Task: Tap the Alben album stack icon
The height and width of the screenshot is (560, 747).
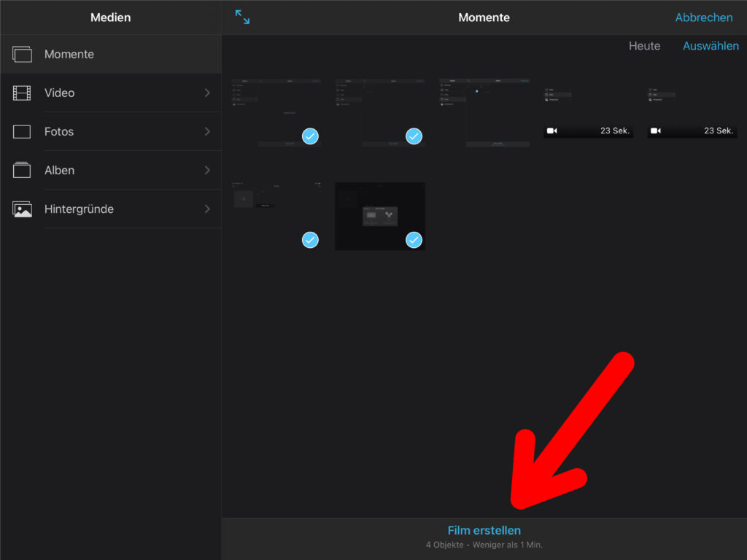Action: pos(23,170)
